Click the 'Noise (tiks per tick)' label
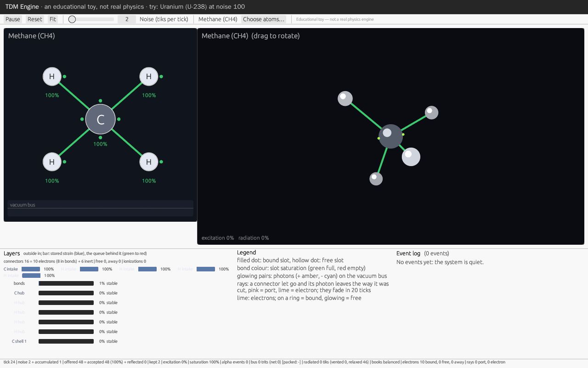Screen dimensions: 588x368 [x=164, y=19]
